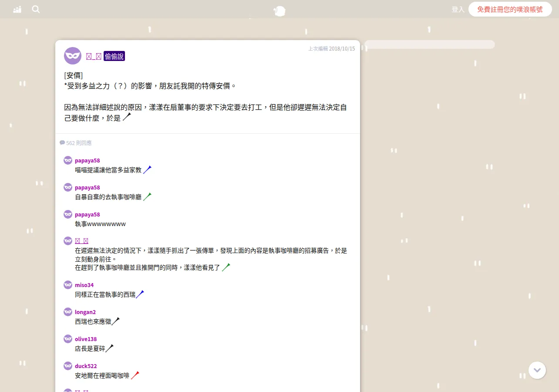
Task: Click black dice emoticon after 西瑞也來應徵
Action: coord(115,321)
